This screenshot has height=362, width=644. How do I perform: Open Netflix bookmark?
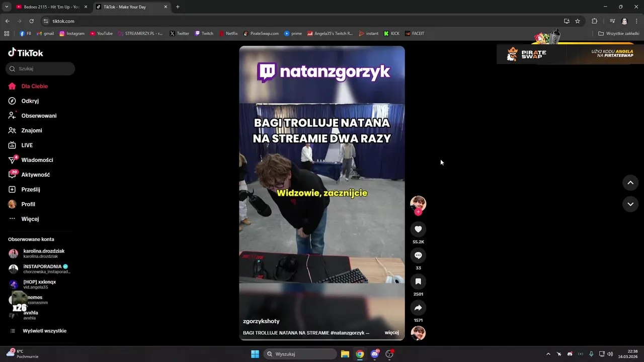(x=228, y=34)
